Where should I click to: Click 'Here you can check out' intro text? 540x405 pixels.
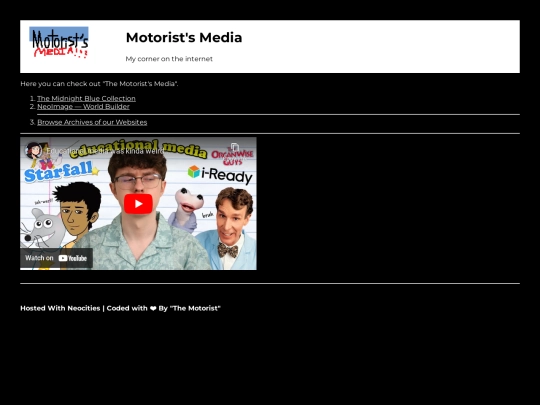pos(99,84)
